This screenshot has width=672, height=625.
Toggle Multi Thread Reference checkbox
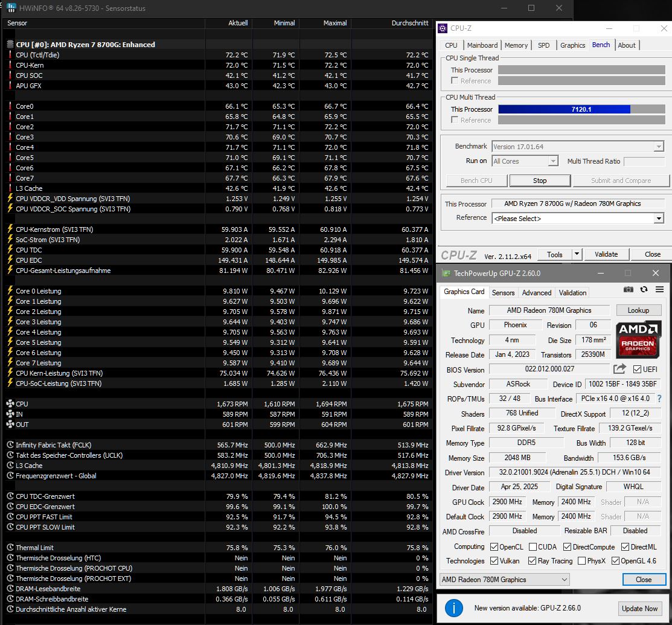tap(455, 120)
